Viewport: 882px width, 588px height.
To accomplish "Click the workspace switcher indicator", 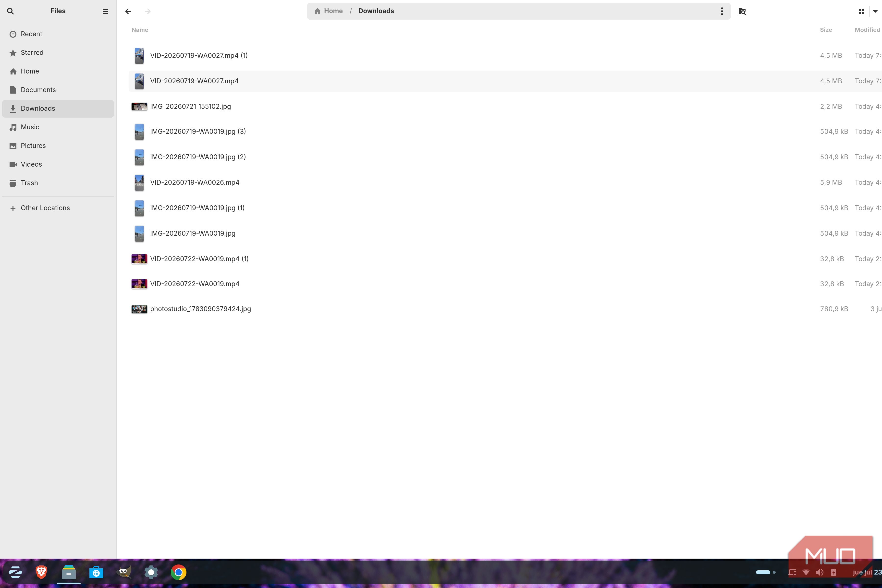I will tap(765, 573).
